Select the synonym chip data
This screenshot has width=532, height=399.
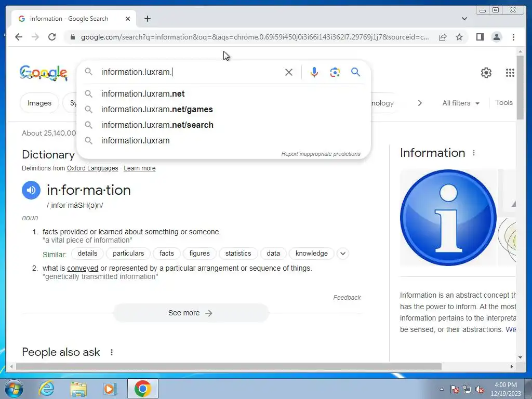(x=273, y=254)
